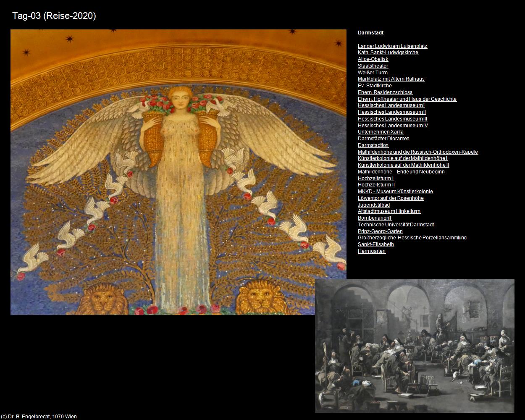
Task: Click the Dr. B. Engelbrecht copyright notice
Action: pyautogui.click(x=39, y=417)
